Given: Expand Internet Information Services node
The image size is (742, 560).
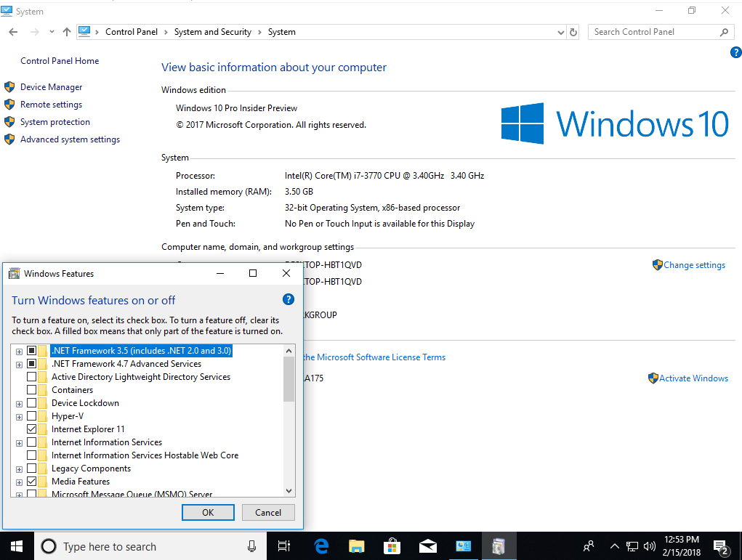Looking at the screenshot, I should tap(19, 443).
